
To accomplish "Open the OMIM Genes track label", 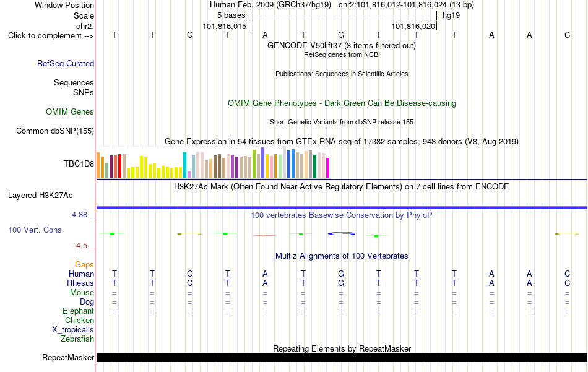I will [x=70, y=112].
